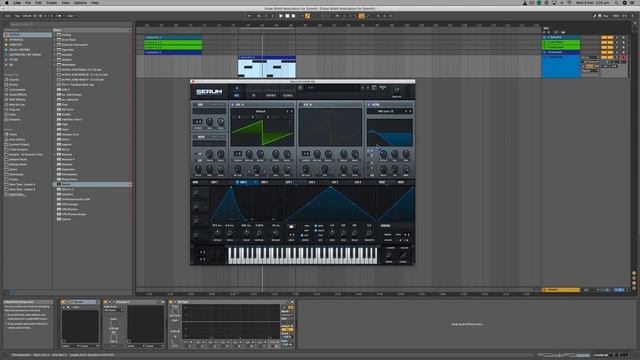
Task: Open the User Library place
Action: point(17,139)
